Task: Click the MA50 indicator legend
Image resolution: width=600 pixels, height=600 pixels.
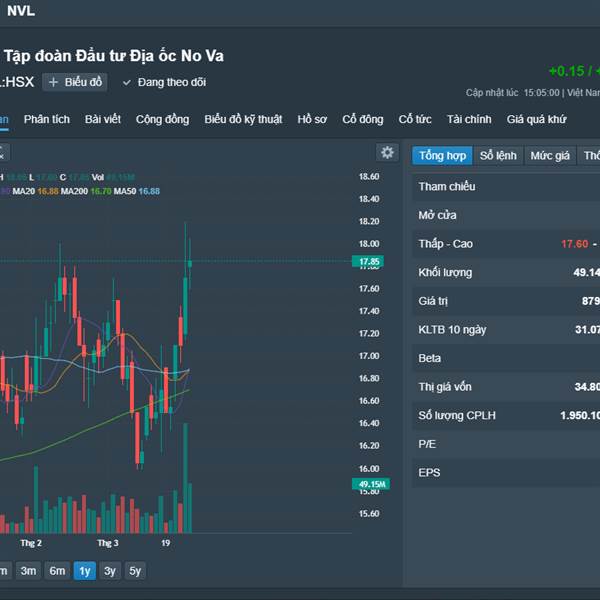Action: [137, 191]
